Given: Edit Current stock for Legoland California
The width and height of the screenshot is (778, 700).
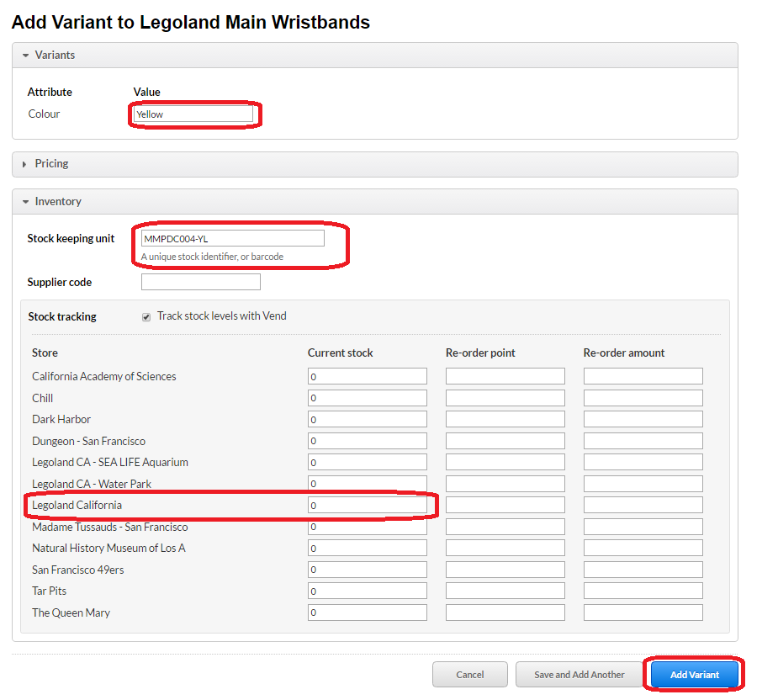Looking at the screenshot, I should tap(368, 505).
